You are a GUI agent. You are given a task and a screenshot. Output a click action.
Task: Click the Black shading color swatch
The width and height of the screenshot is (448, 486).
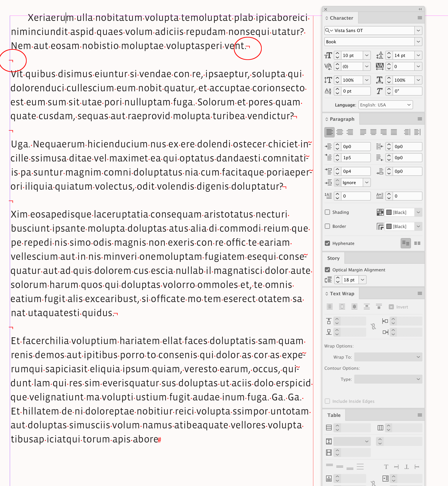tap(389, 212)
